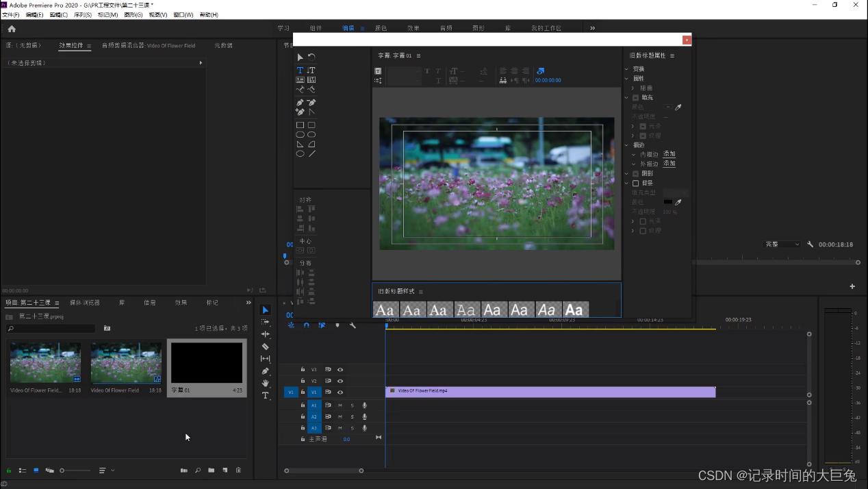Toggle the 阴影 checkbox
868x489 pixels.
pyautogui.click(x=635, y=174)
